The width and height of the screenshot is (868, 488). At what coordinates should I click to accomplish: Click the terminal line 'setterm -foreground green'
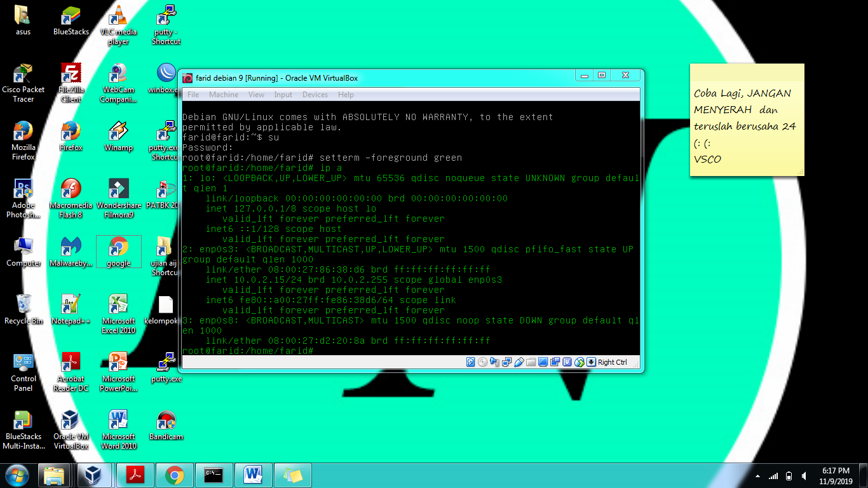(x=391, y=158)
